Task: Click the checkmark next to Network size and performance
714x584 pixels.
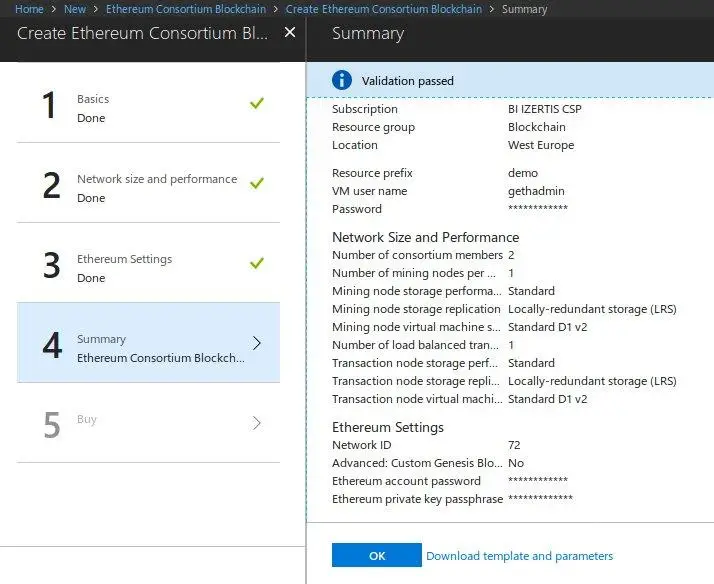Action: pyautogui.click(x=257, y=183)
